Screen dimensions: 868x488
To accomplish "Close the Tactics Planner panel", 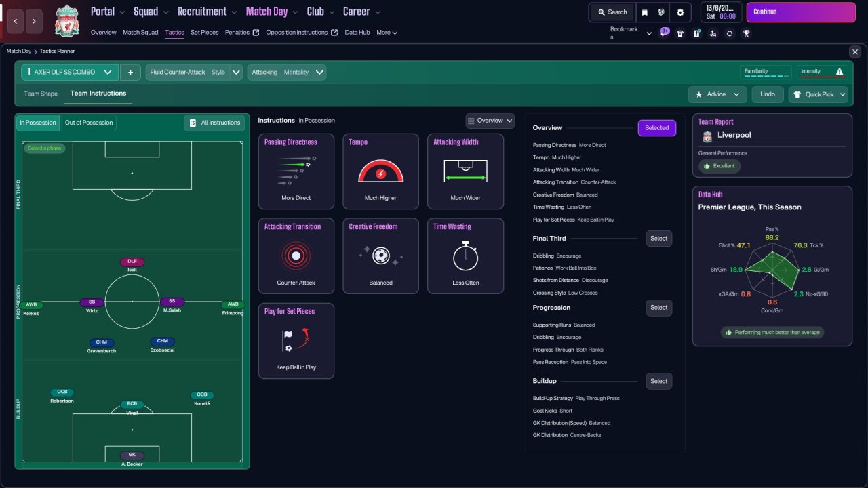I will pos(854,52).
